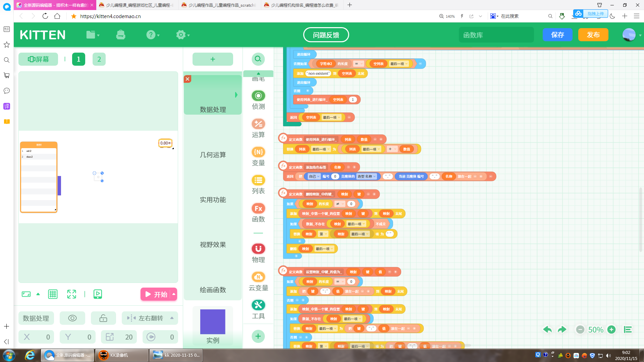The image size is (644, 362).
Task: Open the help question mark dropdown
Action: pyautogui.click(x=153, y=35)
